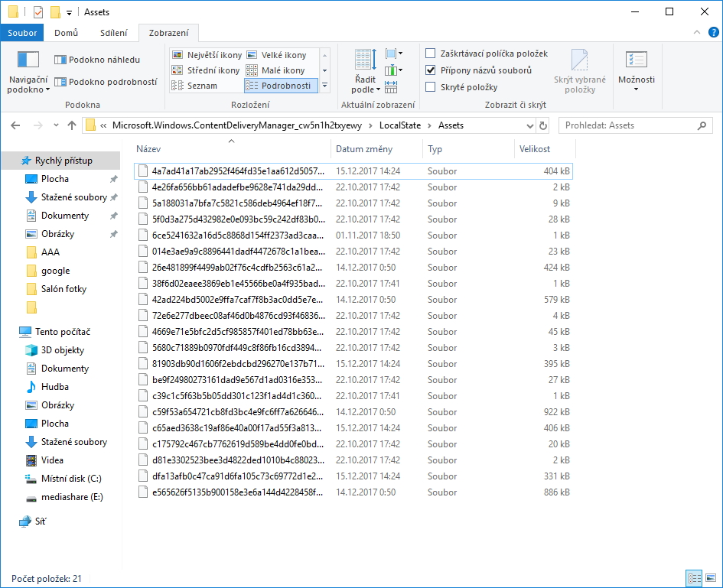Open the group-by dropdown icon
Image resolution: width=723 pixels, height=588 pixels.
[x=394, y=54]
